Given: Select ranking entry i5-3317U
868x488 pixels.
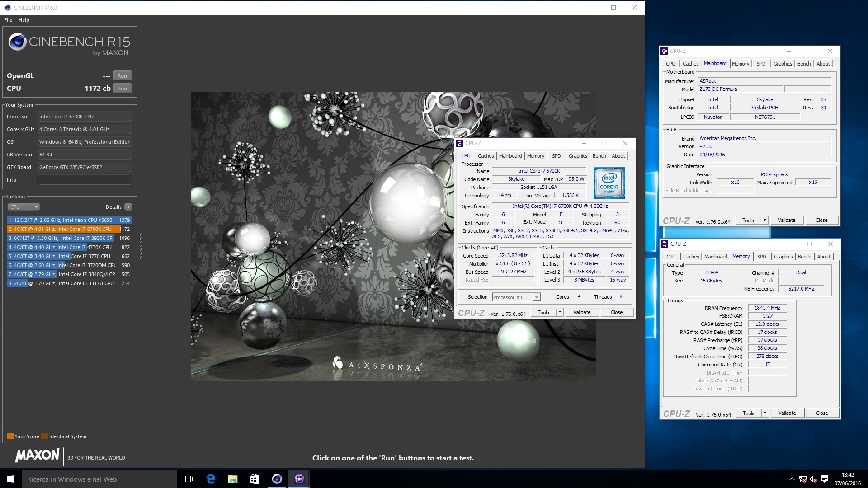Looking at the screenshot, I should tap(69, 283).
